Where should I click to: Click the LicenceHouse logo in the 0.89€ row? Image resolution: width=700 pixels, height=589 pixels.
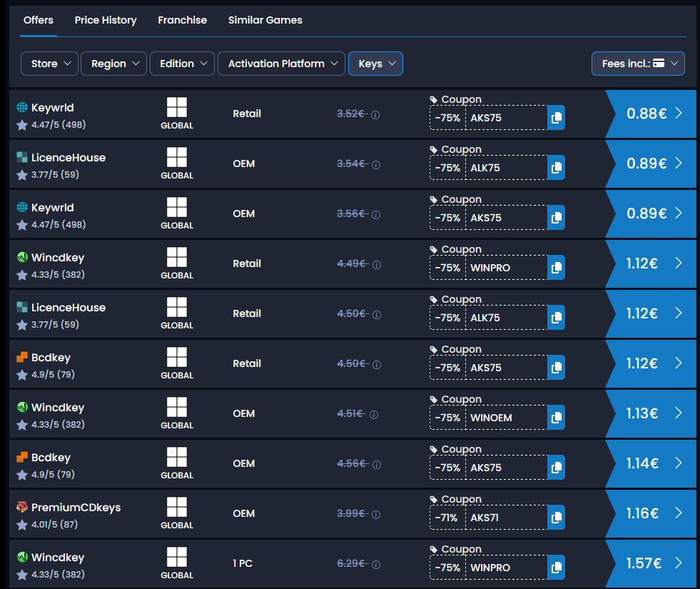[x=22, y=157]
